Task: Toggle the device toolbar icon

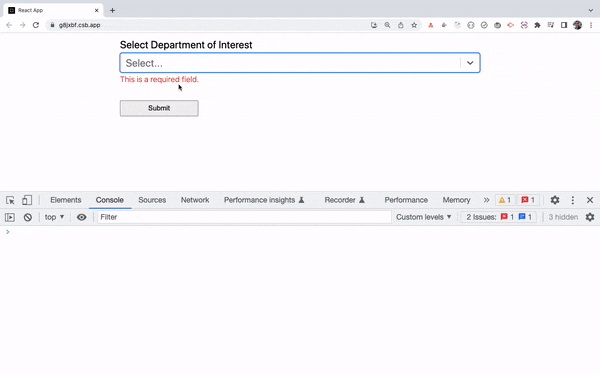Action: (x=27, y=200)
